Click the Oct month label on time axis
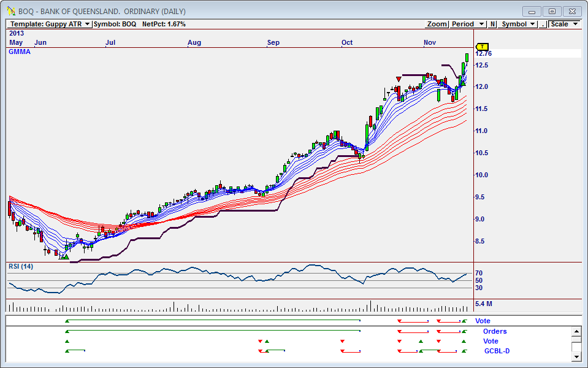This screenshot has height=368, width=588. point(347,42)
